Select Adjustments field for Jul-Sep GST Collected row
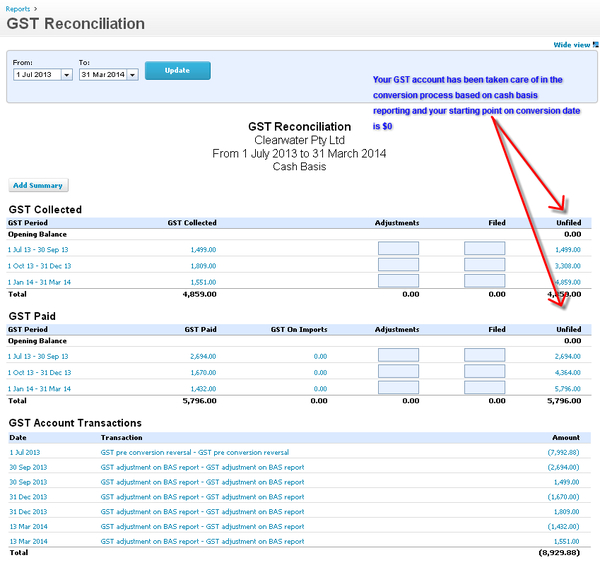The width and height of the screenshot is (600, 565). [398, 249]
